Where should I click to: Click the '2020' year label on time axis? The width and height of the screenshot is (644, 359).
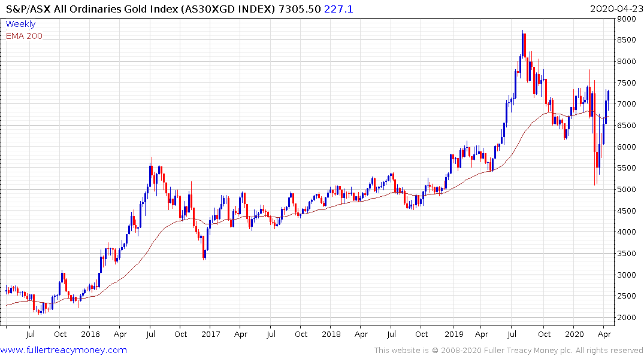tap(574, 334)
